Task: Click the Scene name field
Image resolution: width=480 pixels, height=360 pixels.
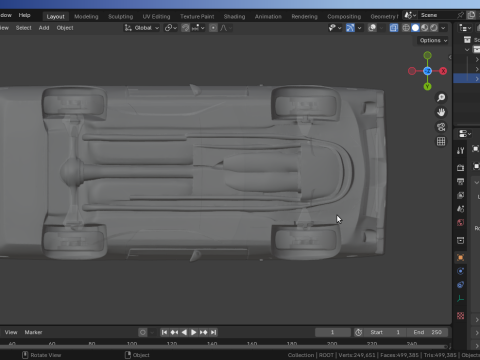Action: click(x=436, y=15)
